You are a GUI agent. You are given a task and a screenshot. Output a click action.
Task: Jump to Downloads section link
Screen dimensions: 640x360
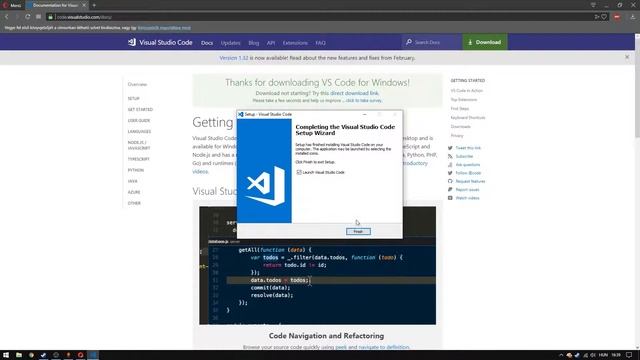click(460, 127)
